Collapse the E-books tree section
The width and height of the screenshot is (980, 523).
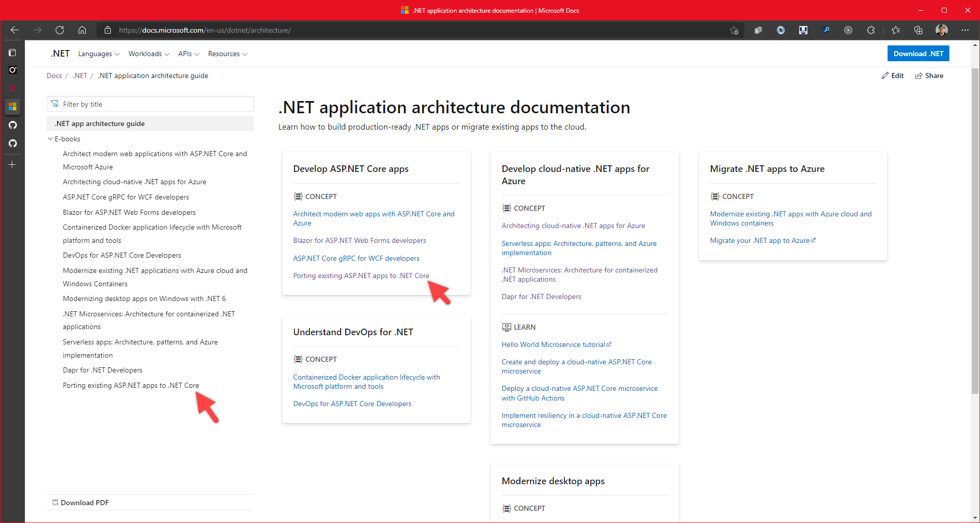pos(51,139)
